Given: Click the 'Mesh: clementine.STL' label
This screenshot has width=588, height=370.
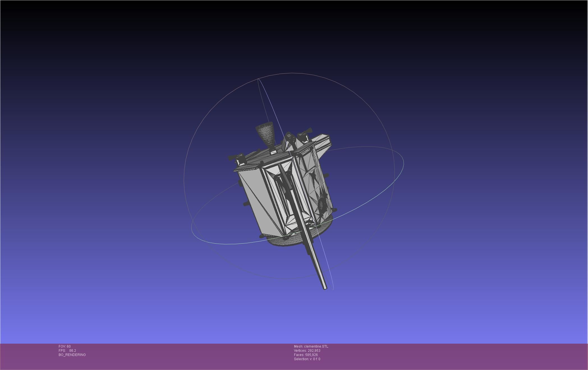Looking at the screenshot, I should 311,346.
